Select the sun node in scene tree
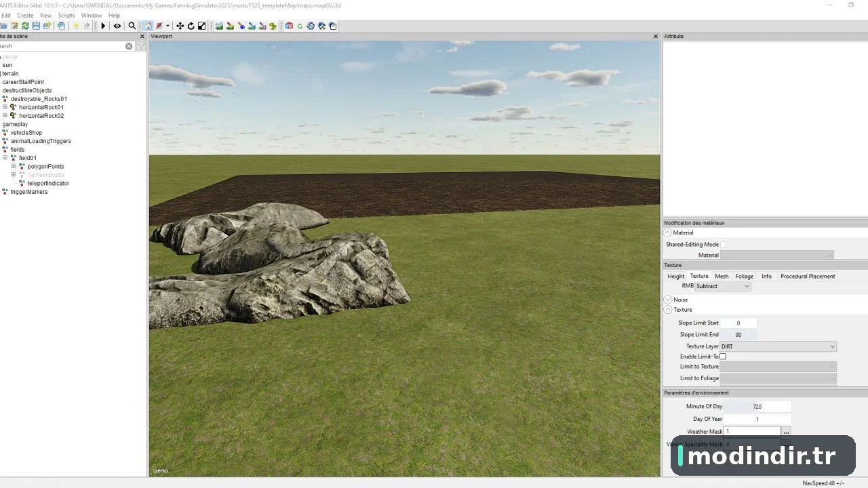The height and width of the screenshot is (488, 868). pyautogui.click(x=7, y=65)
